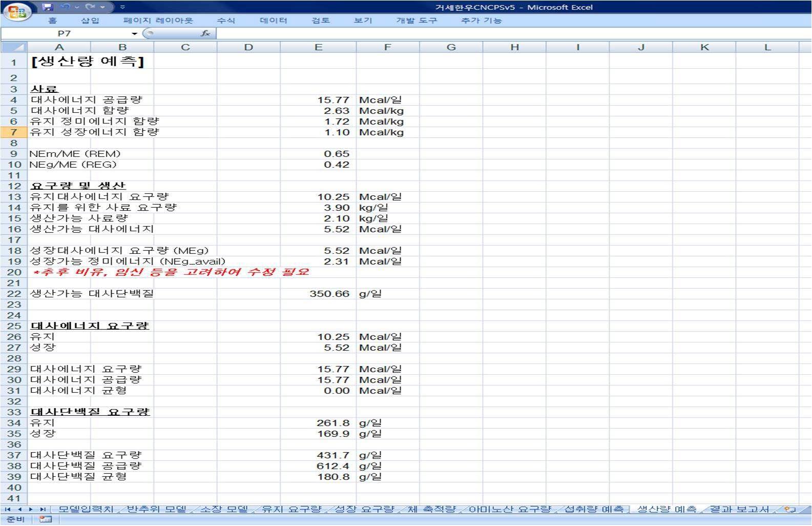Open Customize Quick Access Toolbar dropdown
This screenshot has width=812, height=526.
click(x=122, y=7)
